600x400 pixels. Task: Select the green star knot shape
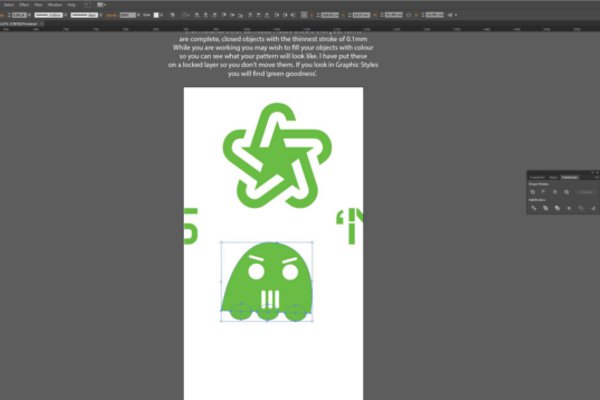(x=277, y=155)
